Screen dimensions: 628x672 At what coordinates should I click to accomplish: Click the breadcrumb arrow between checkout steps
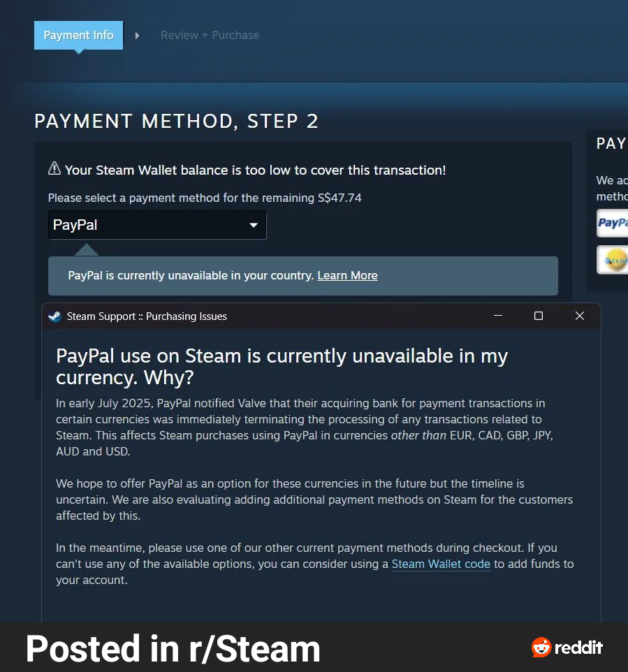pyautogui.click(x=137, y=36)
